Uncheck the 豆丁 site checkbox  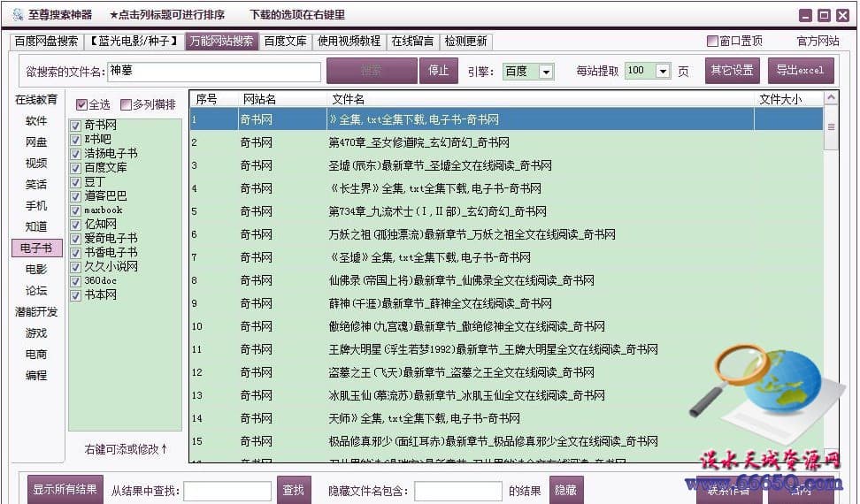(x=76, y=182)
